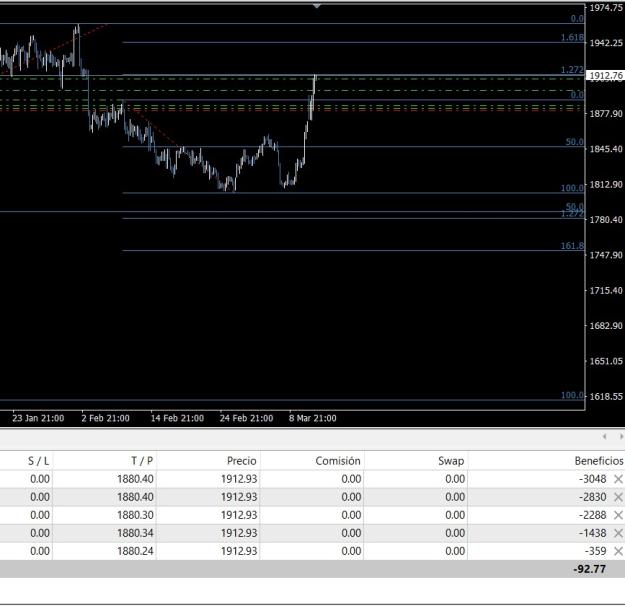Image resolution: width=625 pixels, height=606 pixels.
Task: Click the -3048 profit value
Action: 593,479
